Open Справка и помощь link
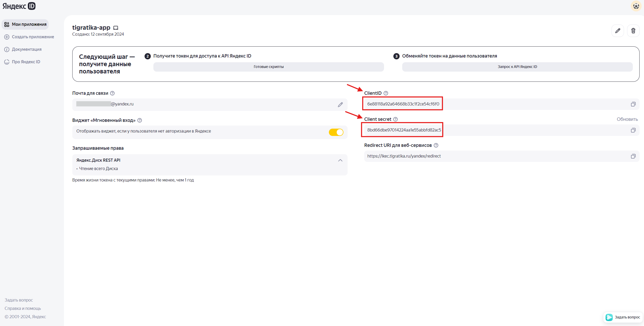 pyautogui.click(x=23, y=308)
